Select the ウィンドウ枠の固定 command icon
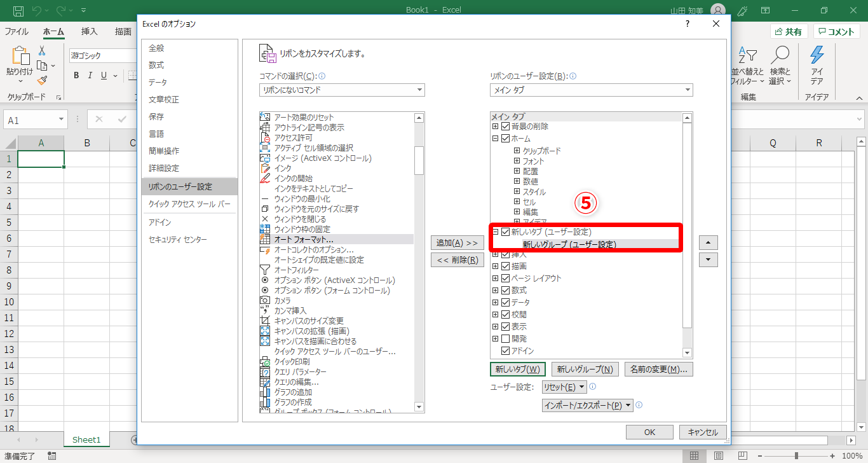This screenshot has width=868, height=463. tap(265, 229)
